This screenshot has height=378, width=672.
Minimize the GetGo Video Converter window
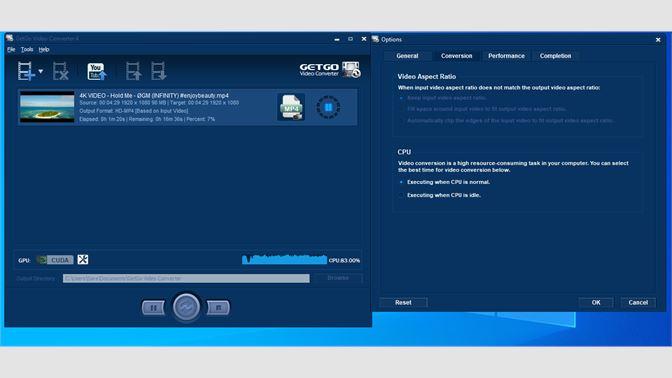click(337, 39)
